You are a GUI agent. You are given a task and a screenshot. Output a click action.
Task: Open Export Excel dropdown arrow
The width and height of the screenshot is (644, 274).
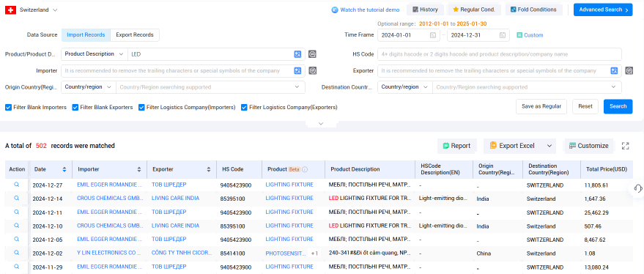(549, 146)
